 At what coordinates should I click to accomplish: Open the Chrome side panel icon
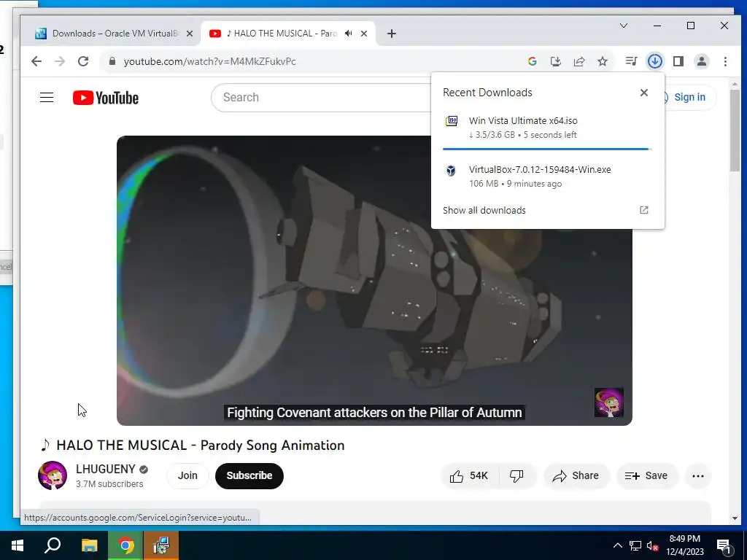click(678, 61)
